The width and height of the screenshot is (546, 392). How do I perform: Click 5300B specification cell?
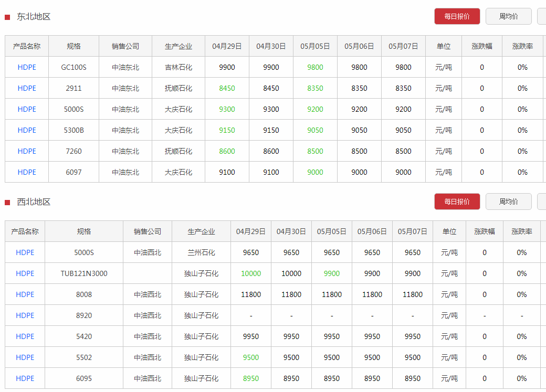click(74, 130)
